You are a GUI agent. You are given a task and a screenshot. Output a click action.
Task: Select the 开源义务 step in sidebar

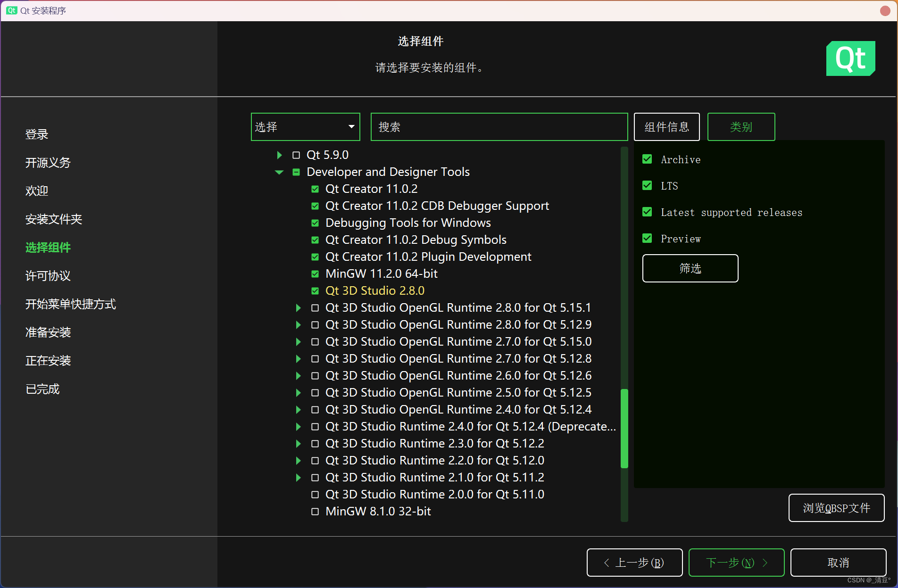tap(48, 163)
